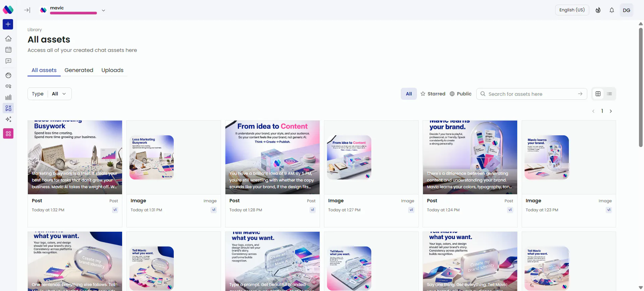
Task: Click the v1 badge on the 1:31 PM image
Action: point(214,210)
